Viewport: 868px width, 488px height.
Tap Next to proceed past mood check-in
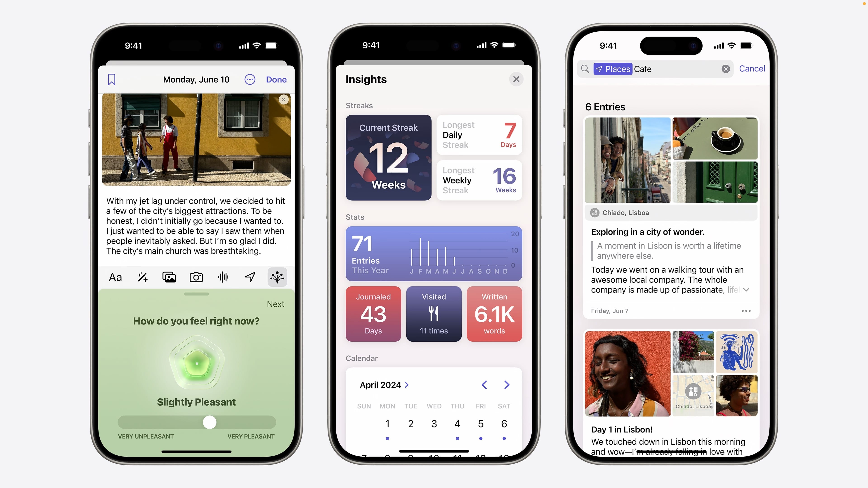point(275,304)
